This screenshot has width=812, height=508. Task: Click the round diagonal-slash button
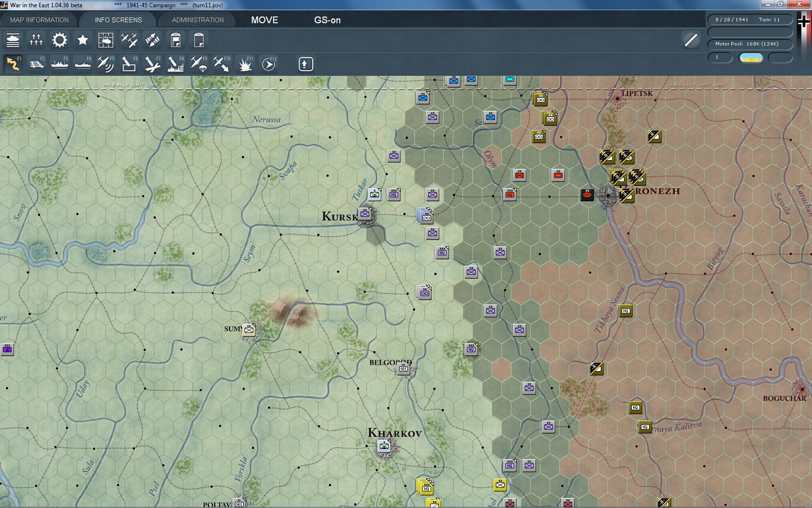click(691, 40)
